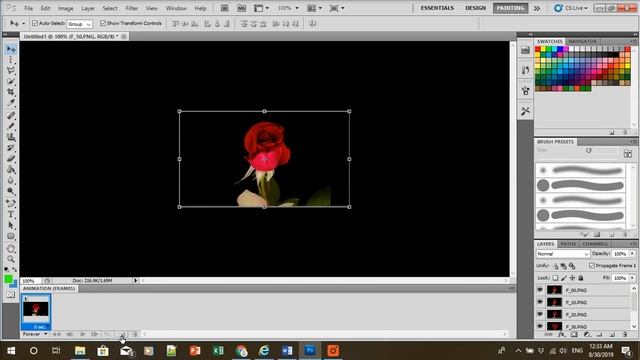Select the Horizontal Type tool

(11, 214)
